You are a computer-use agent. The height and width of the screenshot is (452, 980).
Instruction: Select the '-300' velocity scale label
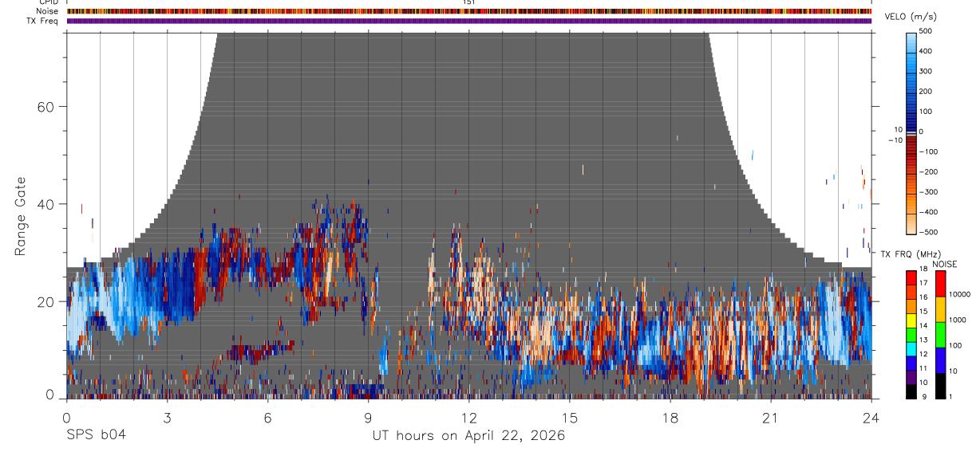pos(927,192)
